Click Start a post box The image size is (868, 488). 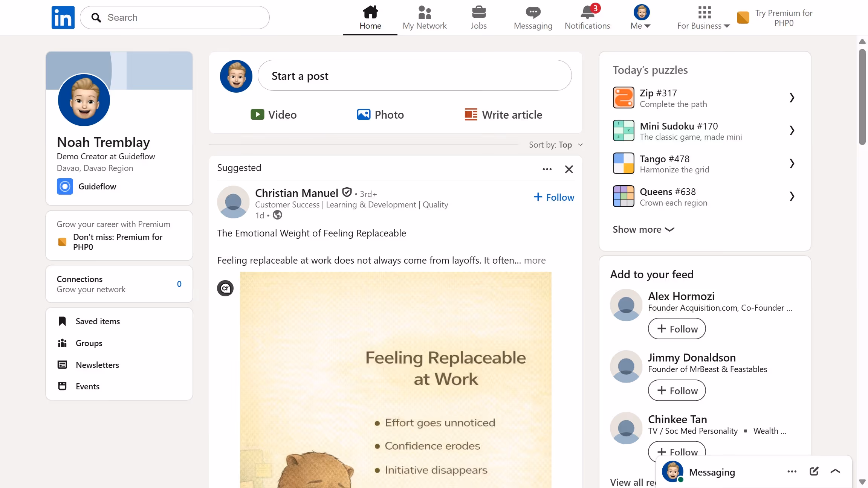[x=414, y=75]
